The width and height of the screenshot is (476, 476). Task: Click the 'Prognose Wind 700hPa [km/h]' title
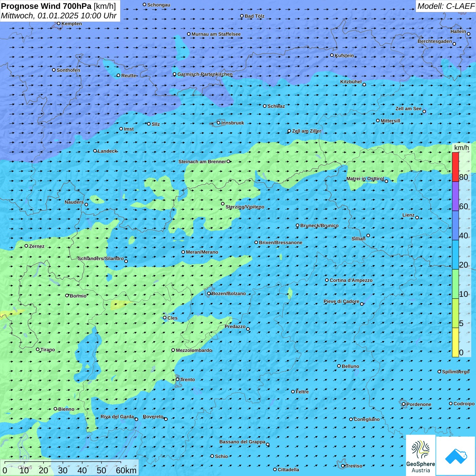58,6
